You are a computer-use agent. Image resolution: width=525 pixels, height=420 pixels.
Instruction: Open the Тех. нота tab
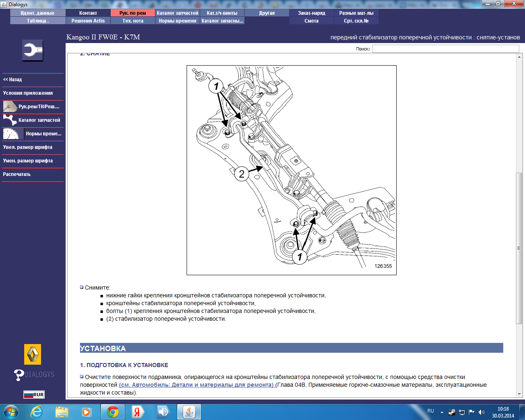pyautogui.click(x=133, y=21)
